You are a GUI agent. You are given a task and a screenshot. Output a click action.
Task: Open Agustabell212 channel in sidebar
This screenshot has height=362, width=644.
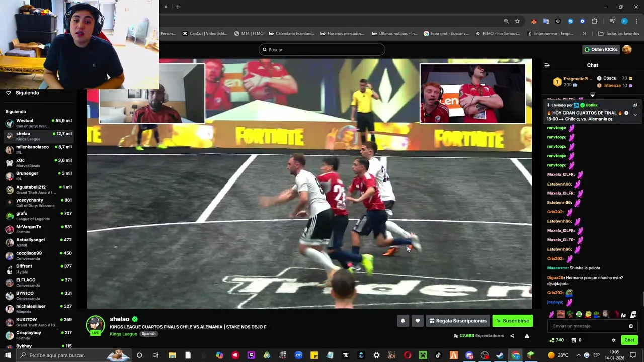coord(39,190)
